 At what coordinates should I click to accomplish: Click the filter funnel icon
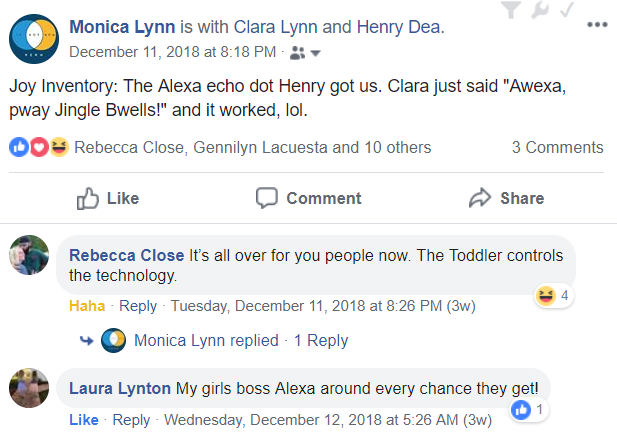(511, 9)
